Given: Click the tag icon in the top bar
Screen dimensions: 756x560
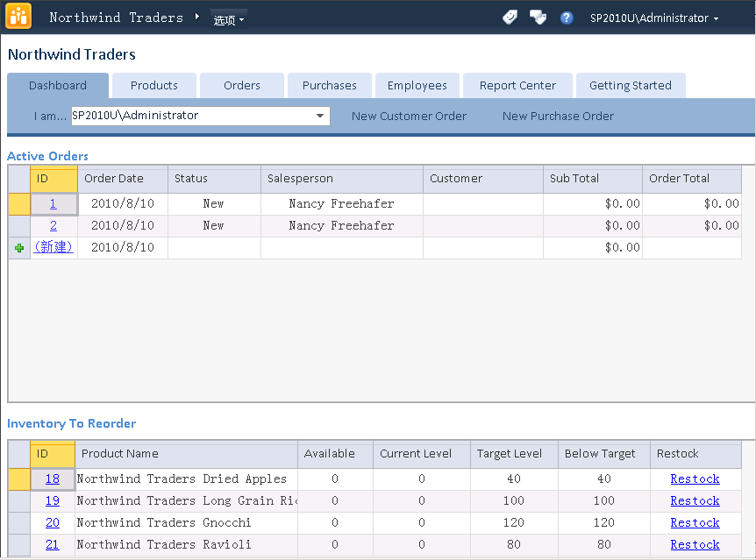Looking at the screenshot, I should point(510,18).
